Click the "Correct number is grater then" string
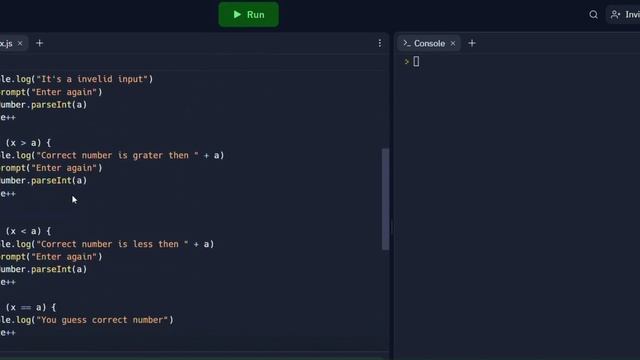The width and height of the screenshot is (640, 360). 118,156
